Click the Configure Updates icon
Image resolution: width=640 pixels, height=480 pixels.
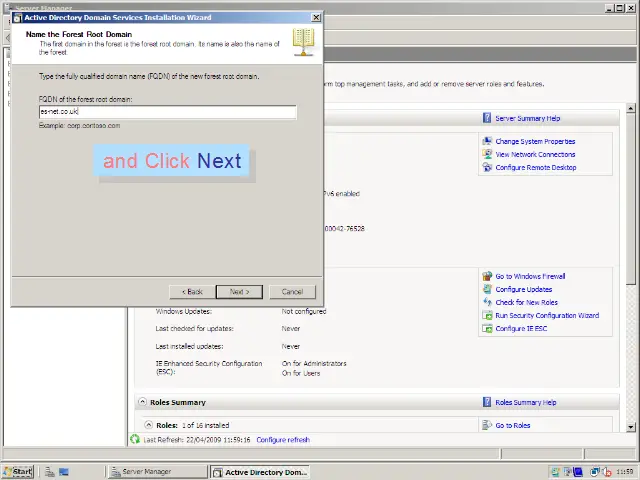click(x=487, y=289)
